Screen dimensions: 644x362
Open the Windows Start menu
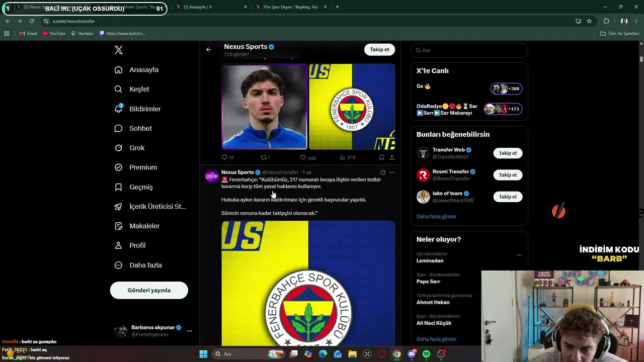click(203, 354)
